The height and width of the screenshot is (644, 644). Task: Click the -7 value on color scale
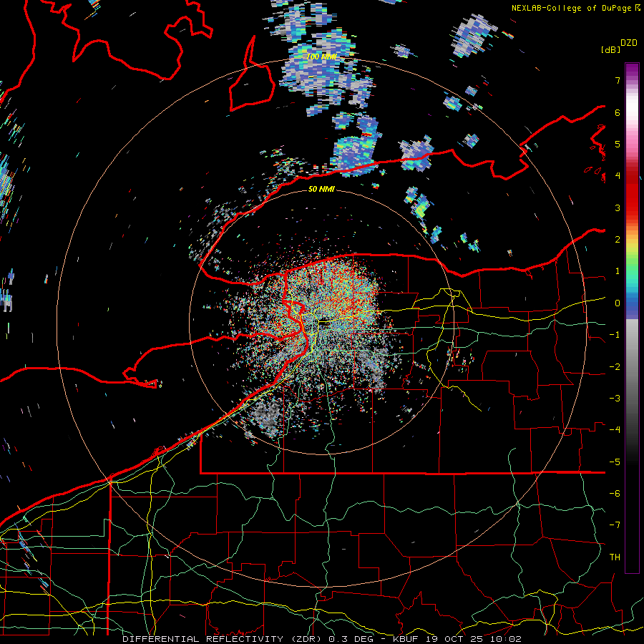[x=615, y=525]
